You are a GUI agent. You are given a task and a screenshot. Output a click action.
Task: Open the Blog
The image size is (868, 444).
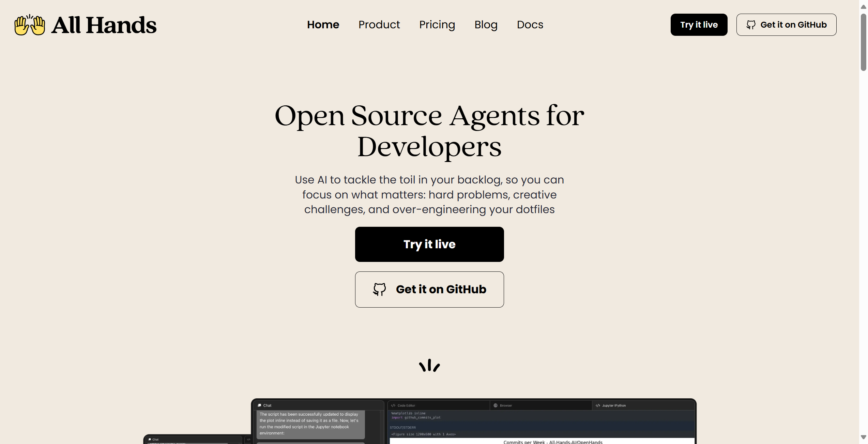pyautogui.click(x=486, y=25)
